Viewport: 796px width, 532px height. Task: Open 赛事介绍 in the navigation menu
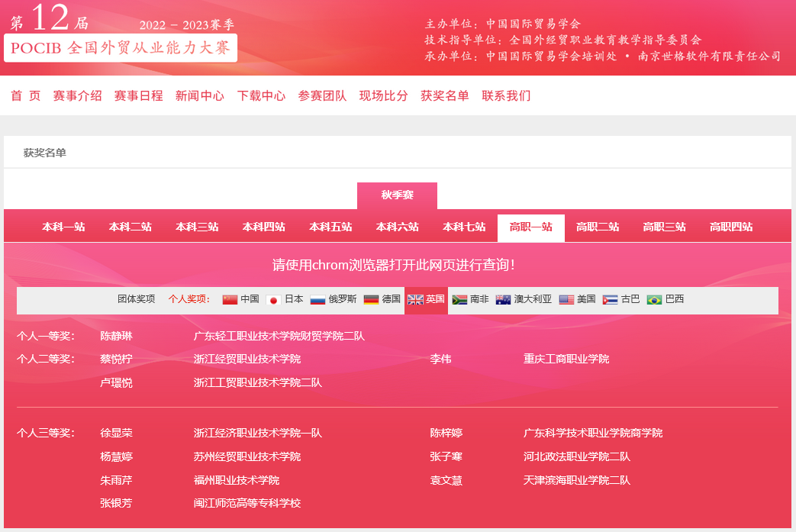click(x=77, y=96)
